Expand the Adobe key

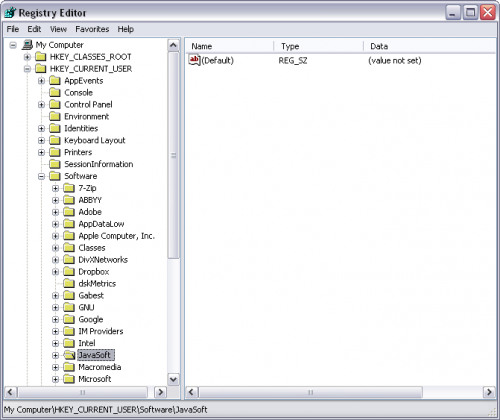(56, 212)
